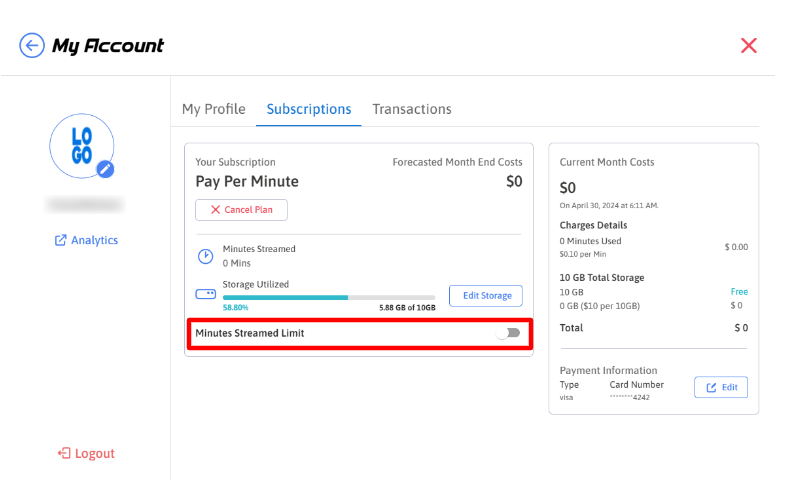Click the clock icon beside Minutes Streamed
799x483 pixels.
pyautogui.click(x=205, y=256)
